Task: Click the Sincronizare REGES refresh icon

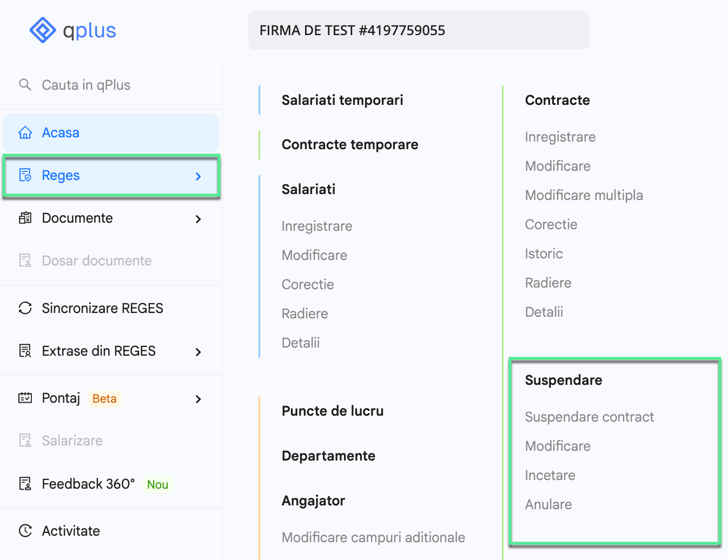Action: coord(25,308)
